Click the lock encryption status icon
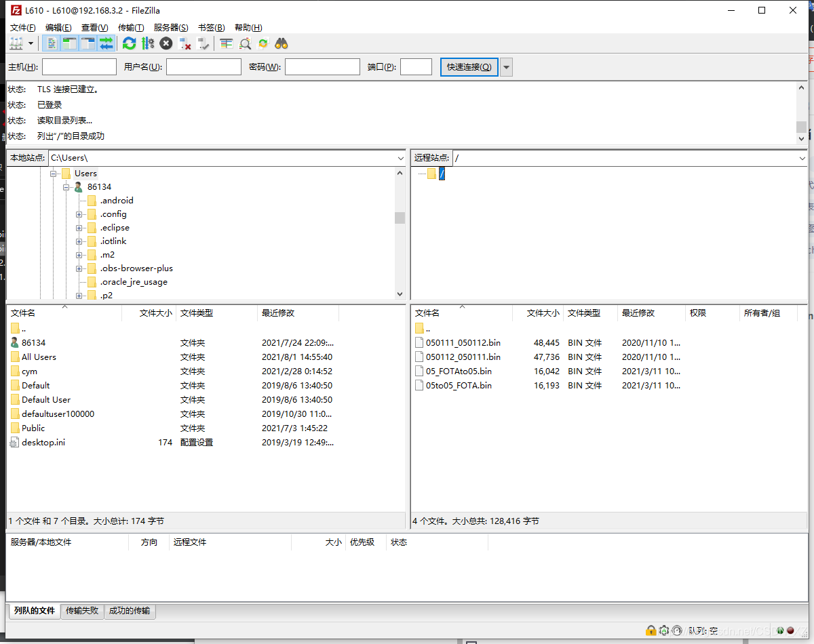This screenshot has height=644, width=814. tap(651, 630)
